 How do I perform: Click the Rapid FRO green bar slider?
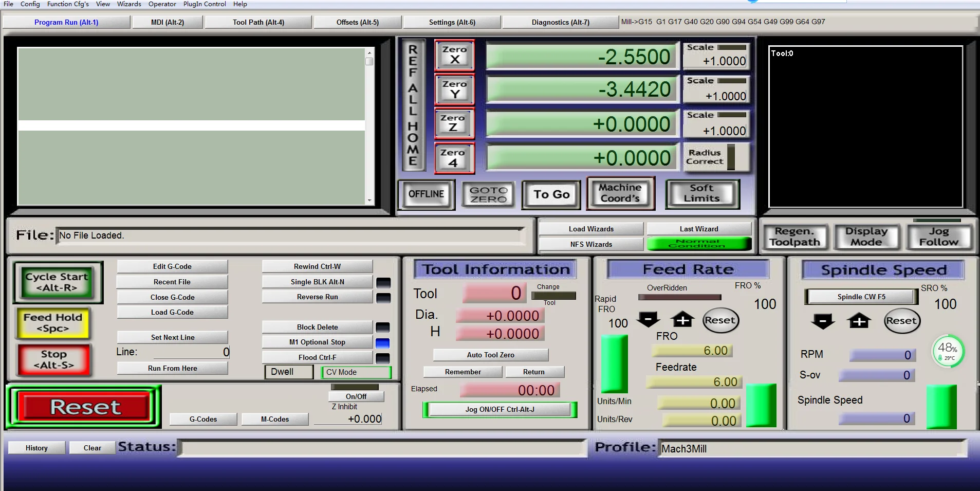[x=615, y=363]
